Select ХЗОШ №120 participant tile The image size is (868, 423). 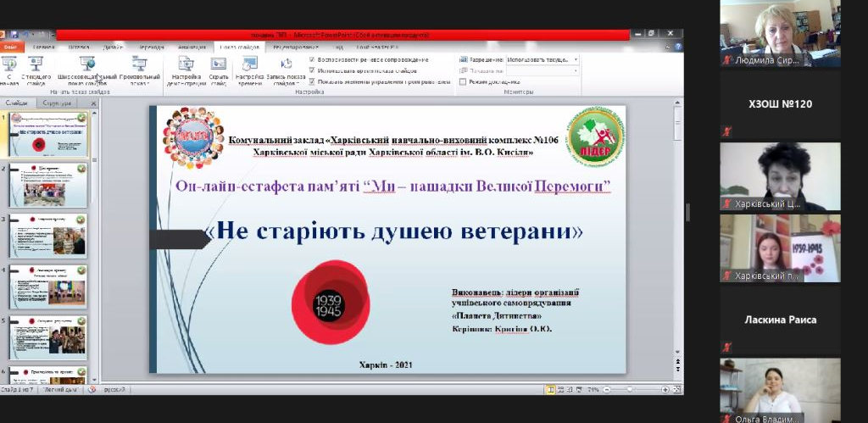780,104
